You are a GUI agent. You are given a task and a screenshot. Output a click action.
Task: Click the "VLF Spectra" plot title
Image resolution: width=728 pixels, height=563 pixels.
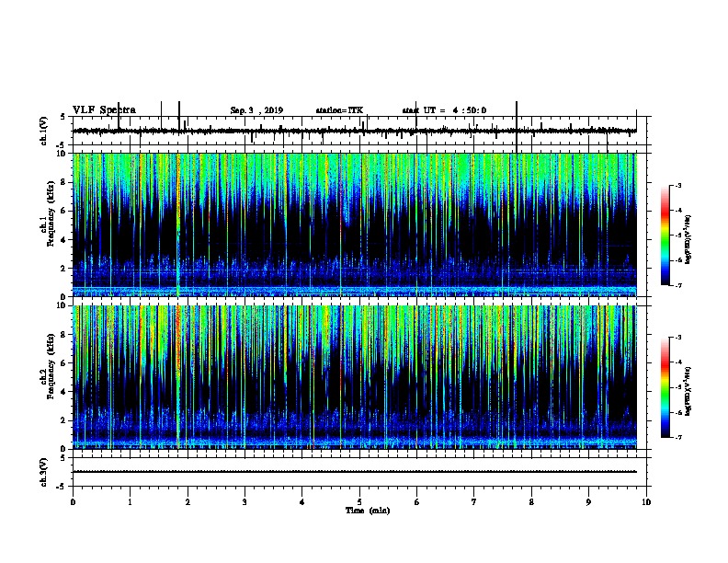[x=104, y=110]
